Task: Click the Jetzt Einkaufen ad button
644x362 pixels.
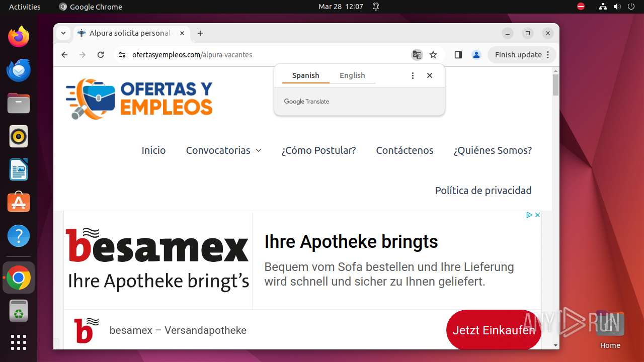Action: pyautogui.click(x=494, y=330)
